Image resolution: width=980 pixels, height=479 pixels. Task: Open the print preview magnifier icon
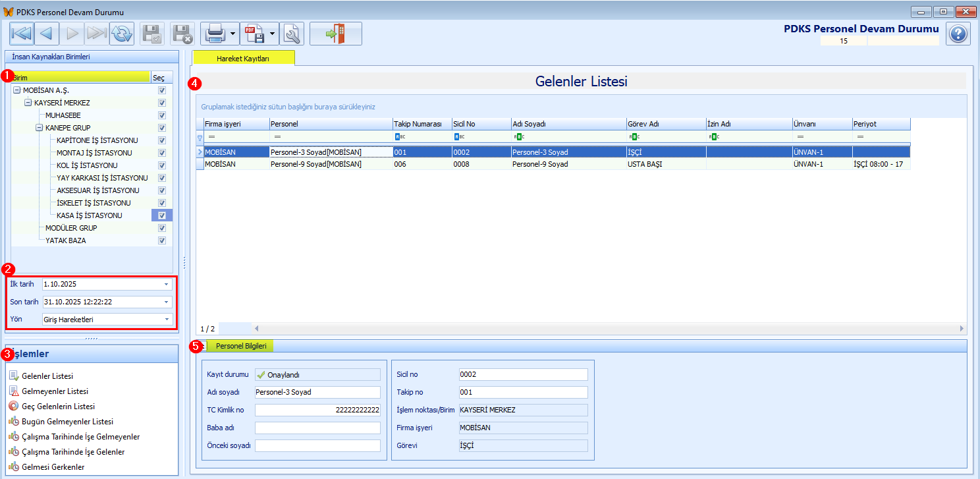click(x=291, y=34)
